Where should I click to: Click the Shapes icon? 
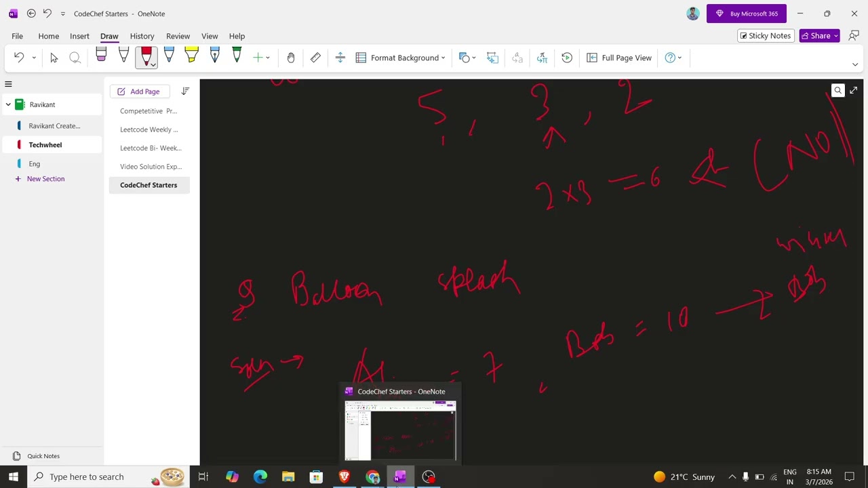click(x=464, y=58)
